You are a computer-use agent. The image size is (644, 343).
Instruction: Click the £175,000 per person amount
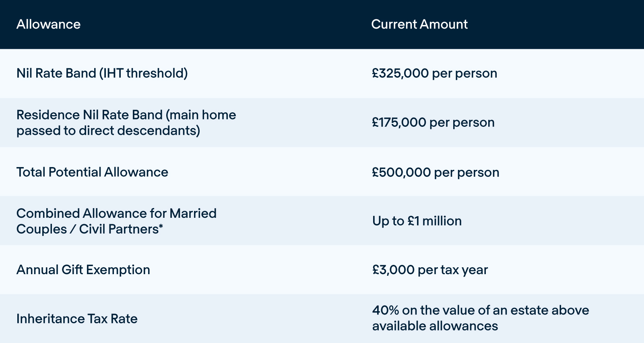(x=433, y=122)
